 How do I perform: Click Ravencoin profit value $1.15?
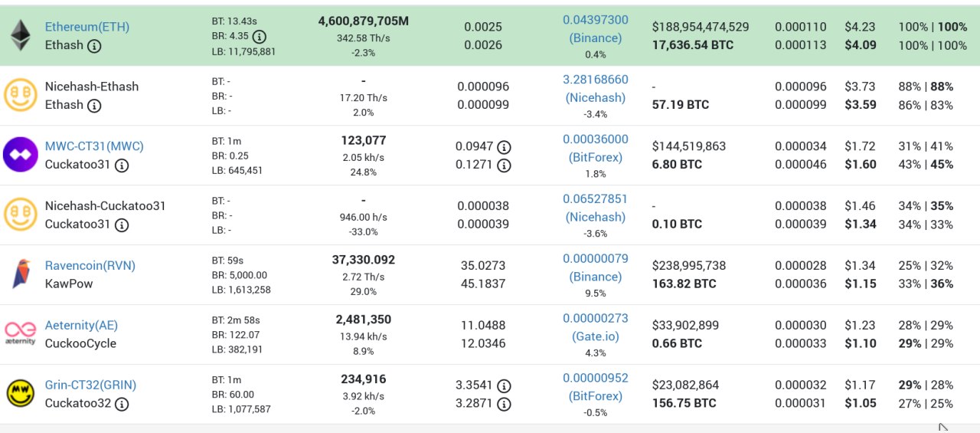click(x=861, y=284)
